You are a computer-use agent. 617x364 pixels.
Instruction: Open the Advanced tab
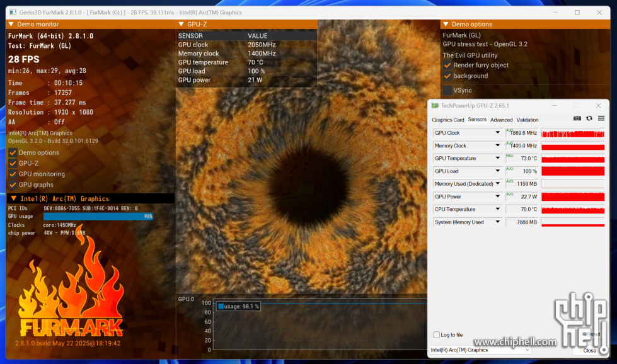pos(501,120)
